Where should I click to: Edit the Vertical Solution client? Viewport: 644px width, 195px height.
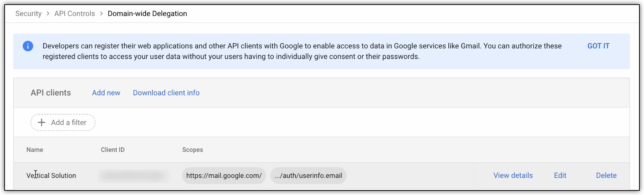(560, 175)
